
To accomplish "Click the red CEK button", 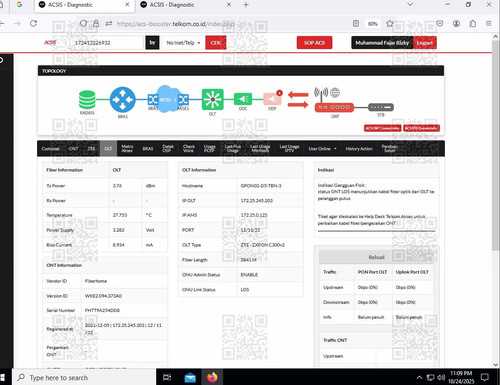I will [216, 43].
